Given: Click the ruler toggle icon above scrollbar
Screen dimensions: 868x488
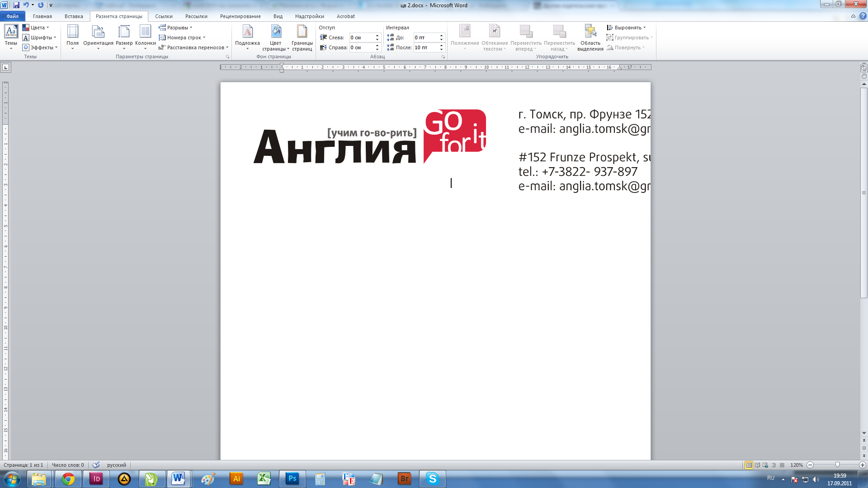Looking at the screenshot, I should point(864,68).
